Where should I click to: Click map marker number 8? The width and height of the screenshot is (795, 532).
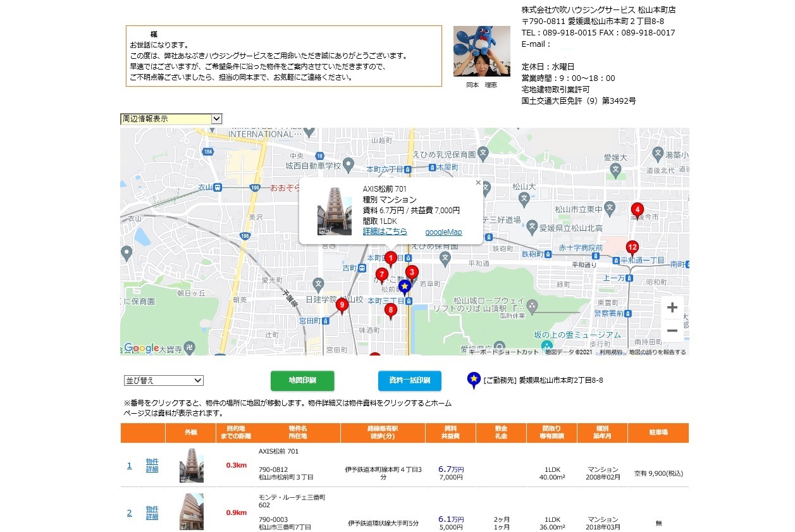[x=390, y=310]
